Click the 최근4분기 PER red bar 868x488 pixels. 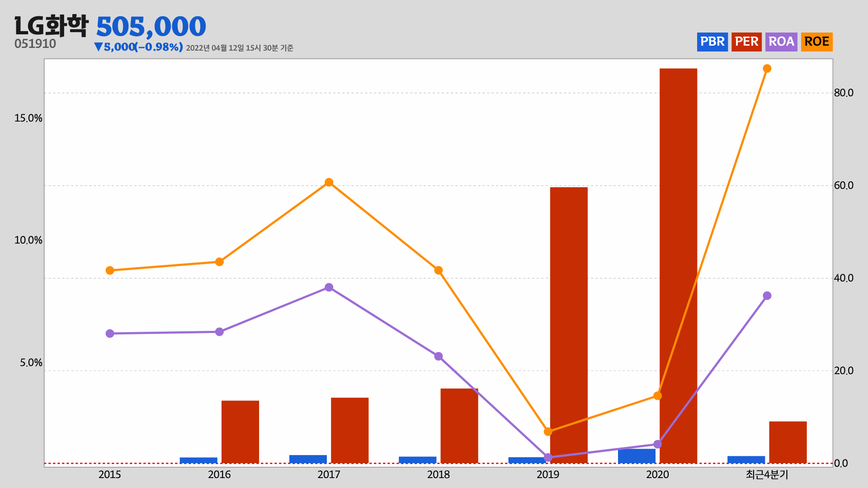pos(788,442)
